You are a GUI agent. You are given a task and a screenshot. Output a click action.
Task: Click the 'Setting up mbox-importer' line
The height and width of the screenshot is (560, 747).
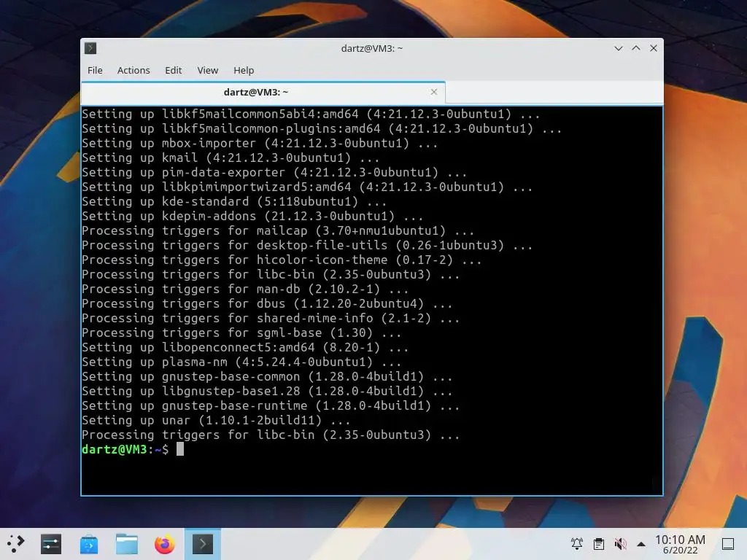(260, 144)
